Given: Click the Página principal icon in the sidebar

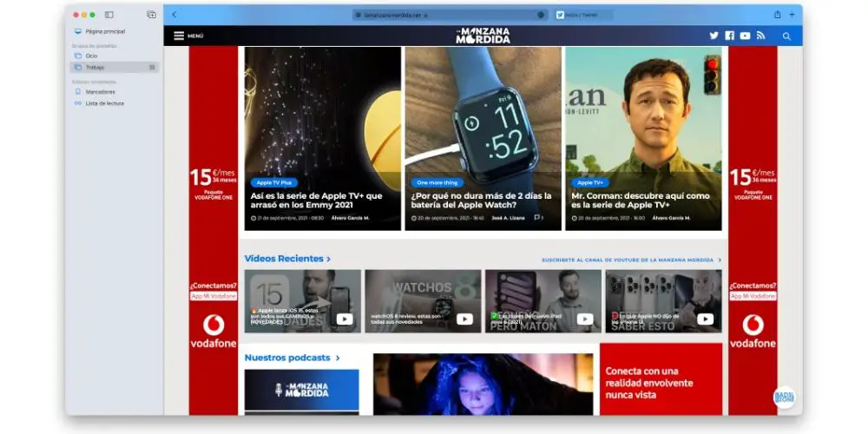Looking at the screenshot, I should [x=77, y=31].
